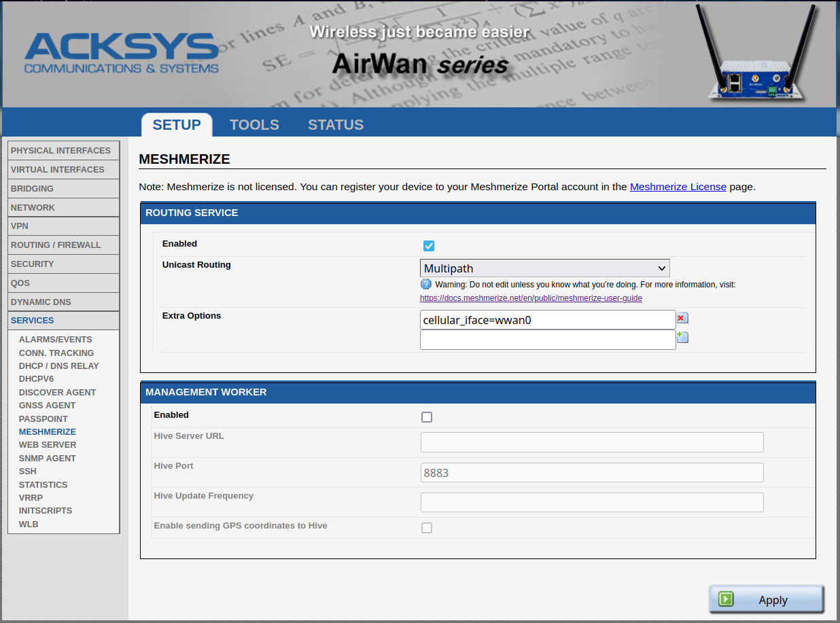Switch to the Tools tab

(254, 125)
